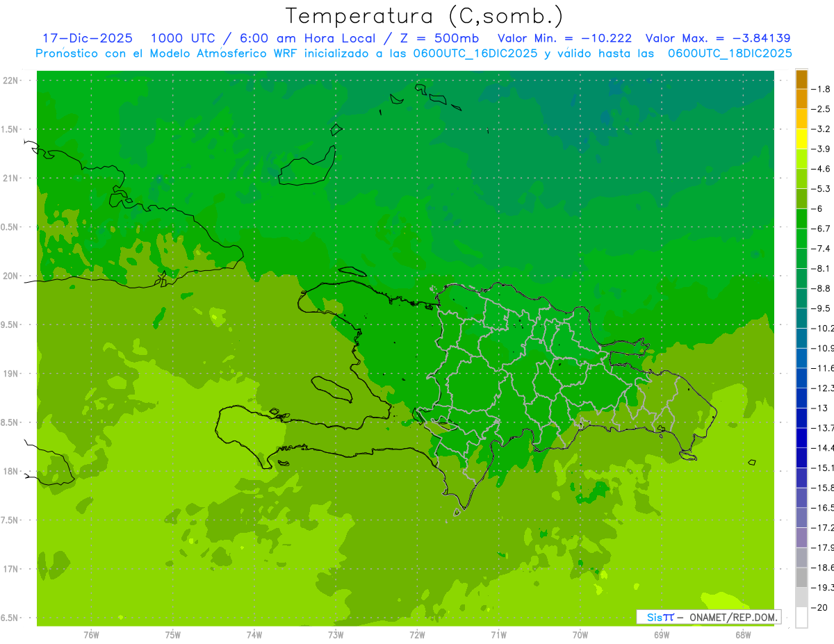Click the '73W' longitude axis label
834x644 pixels.
[x=336, y=636]
